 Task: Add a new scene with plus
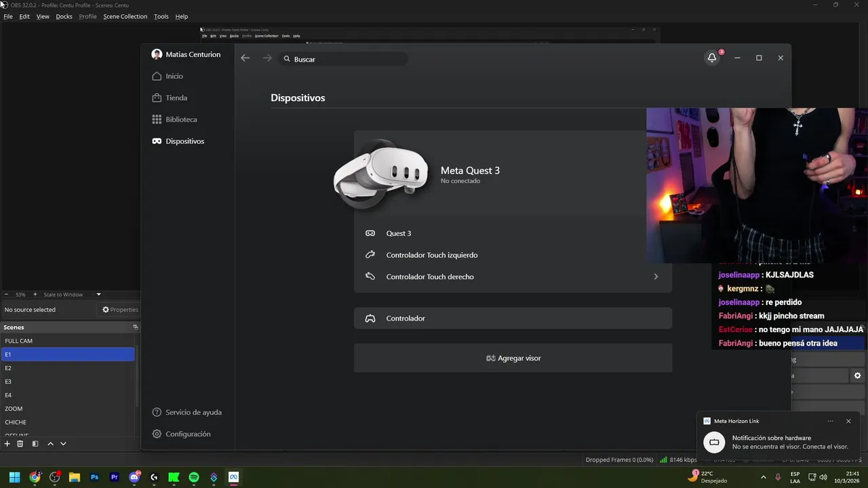[x=7, y=443]
